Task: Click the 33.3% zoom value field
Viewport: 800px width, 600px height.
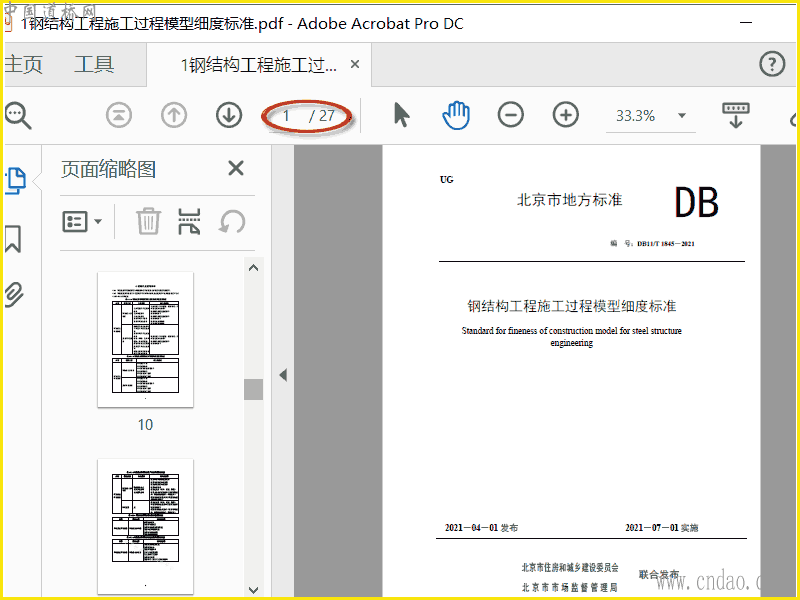Action: tap(636, 116)
